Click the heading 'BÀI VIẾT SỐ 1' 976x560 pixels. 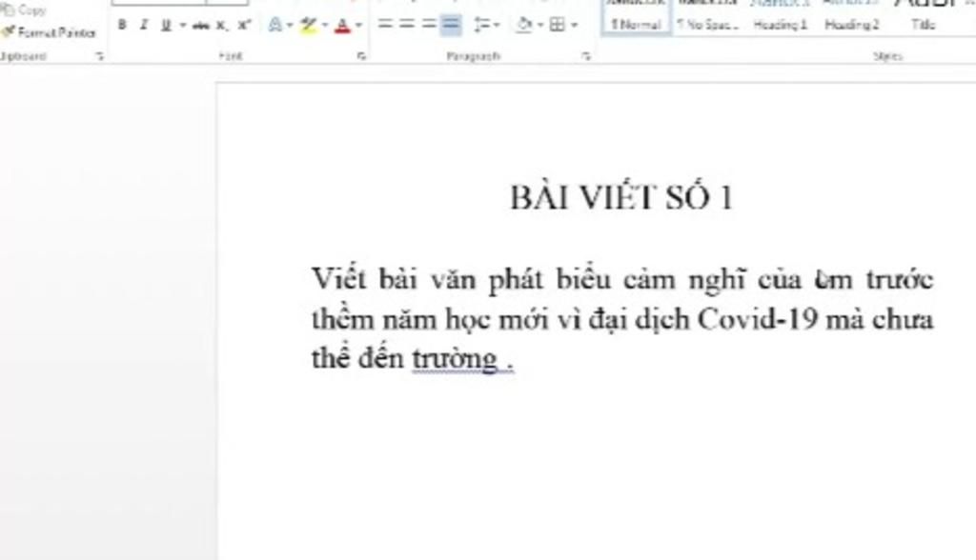tap(621, 197)
